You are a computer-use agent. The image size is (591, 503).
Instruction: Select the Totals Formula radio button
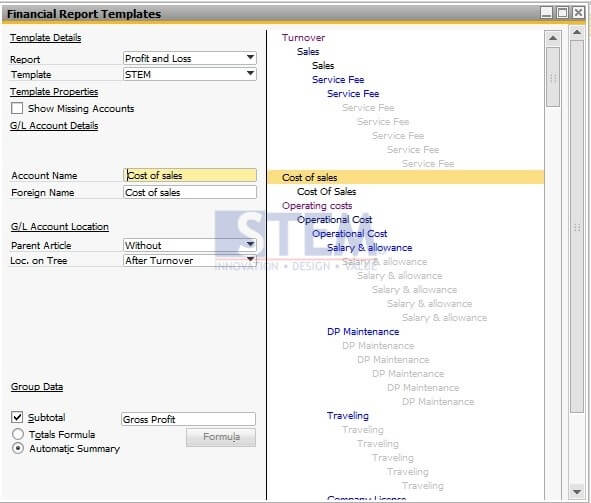coord(18,434)
